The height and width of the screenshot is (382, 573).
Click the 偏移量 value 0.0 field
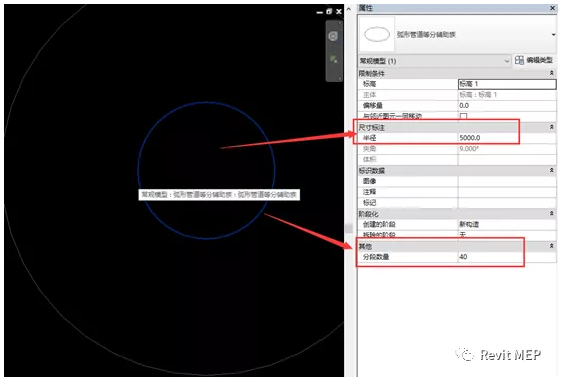tap(507, 106)
